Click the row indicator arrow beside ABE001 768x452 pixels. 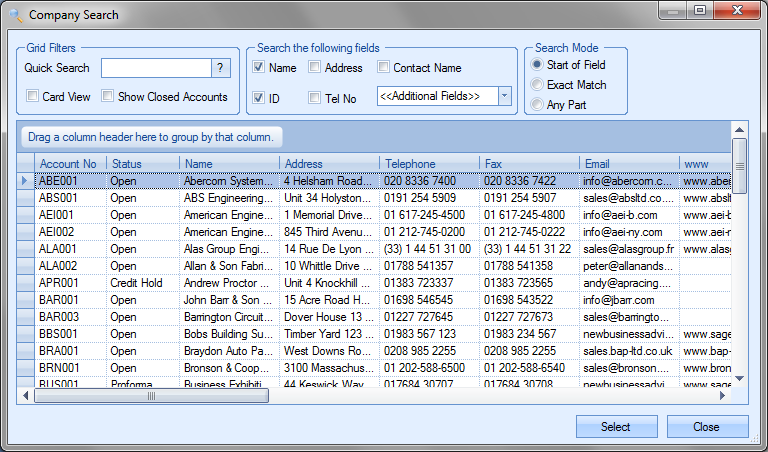[26, 181]
